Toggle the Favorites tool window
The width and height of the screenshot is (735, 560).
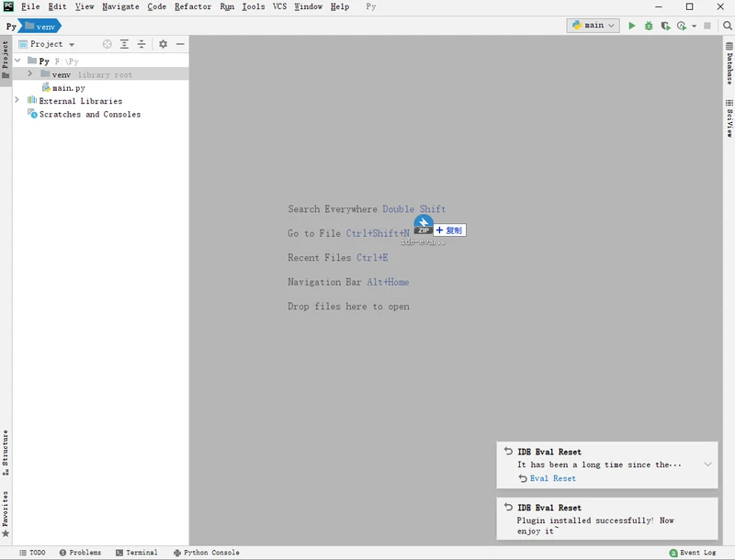click(x=6, y=514)
